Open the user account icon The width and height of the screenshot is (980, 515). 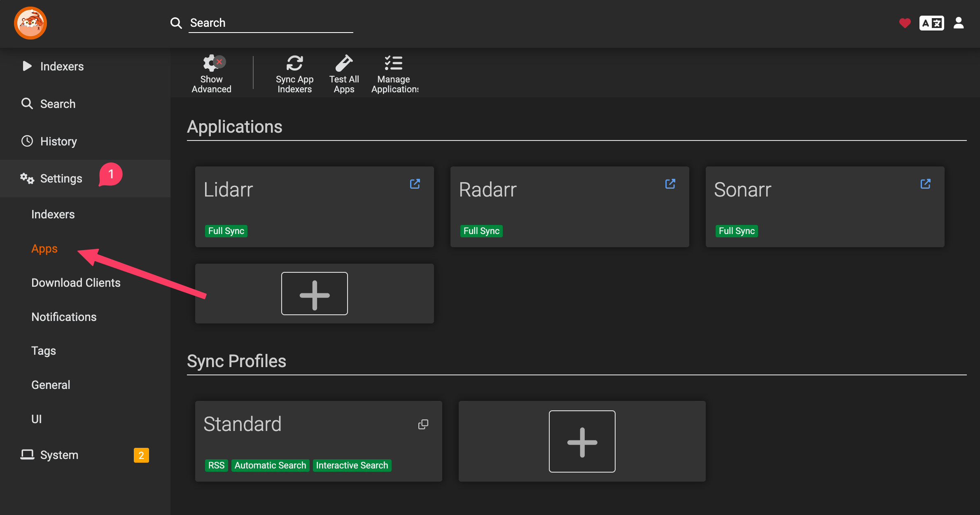pos(959,23)
